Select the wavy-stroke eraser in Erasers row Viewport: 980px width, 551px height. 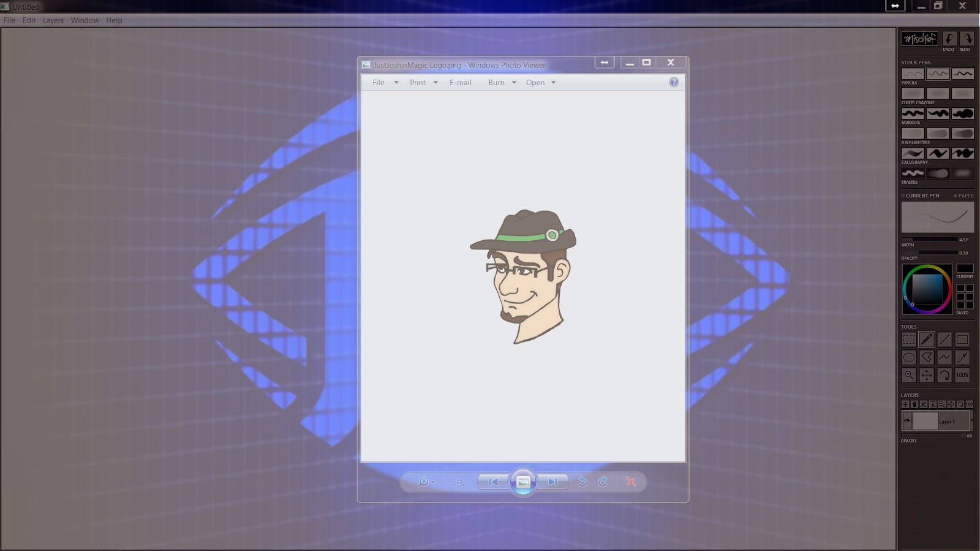coord(913,173)
